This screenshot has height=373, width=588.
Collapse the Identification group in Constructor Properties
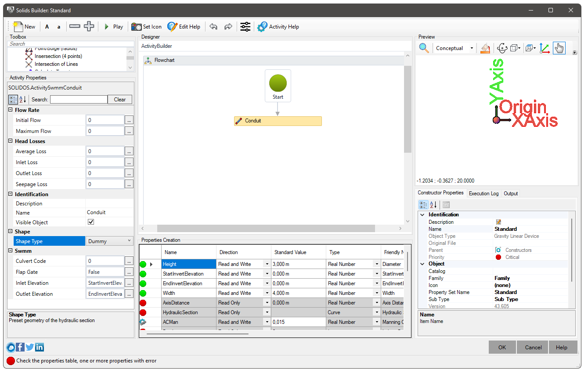(422, 215)
